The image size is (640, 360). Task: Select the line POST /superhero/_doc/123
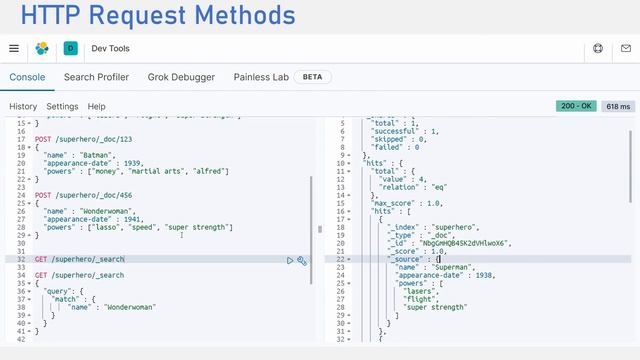tap(83, 139)
